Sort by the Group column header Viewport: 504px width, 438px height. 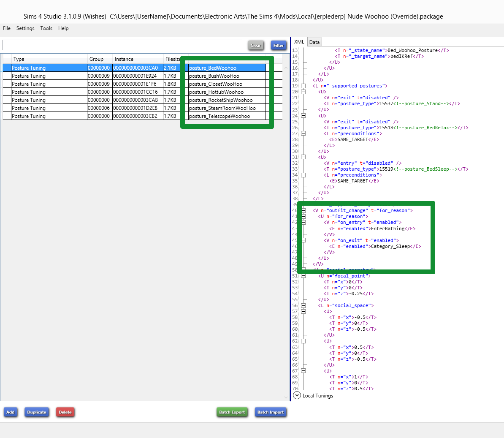coord(100,59)
